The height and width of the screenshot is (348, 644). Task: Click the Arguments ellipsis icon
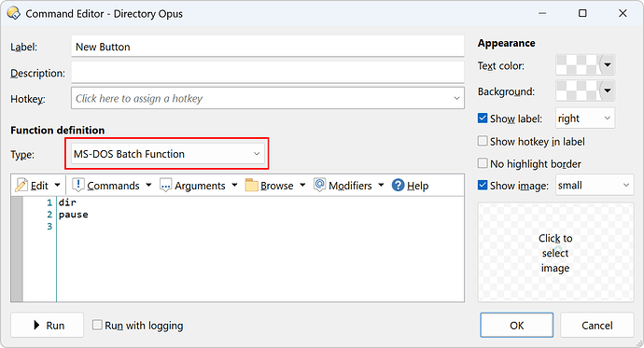(x=165, y=186)
